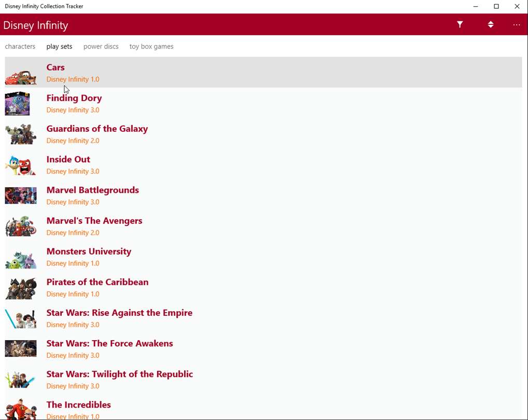Click Disney Infinity 2.0 under Marvel's The Avengers
Viewport: 528px width, 420px height.
[x=73, y=232]
